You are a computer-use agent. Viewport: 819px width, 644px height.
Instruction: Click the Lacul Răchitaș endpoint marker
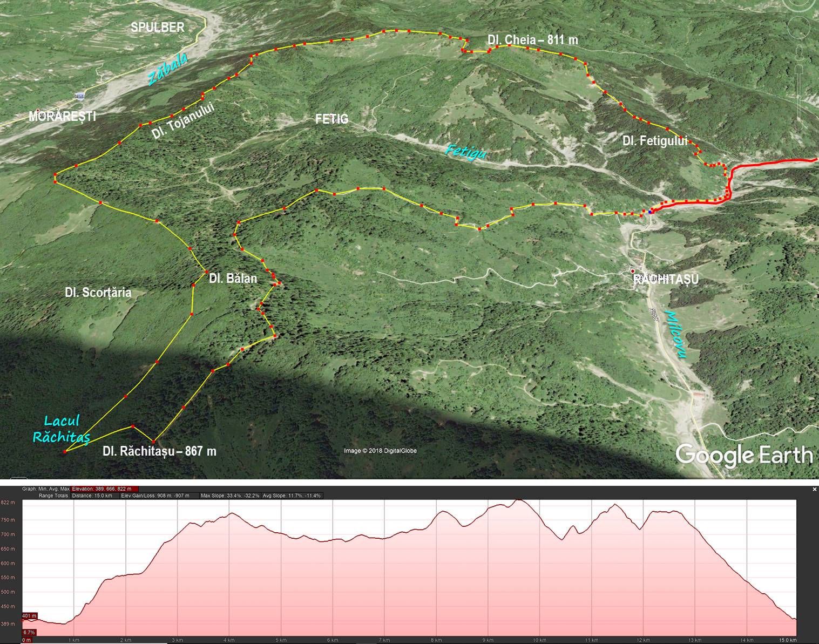tap(65, 451)
